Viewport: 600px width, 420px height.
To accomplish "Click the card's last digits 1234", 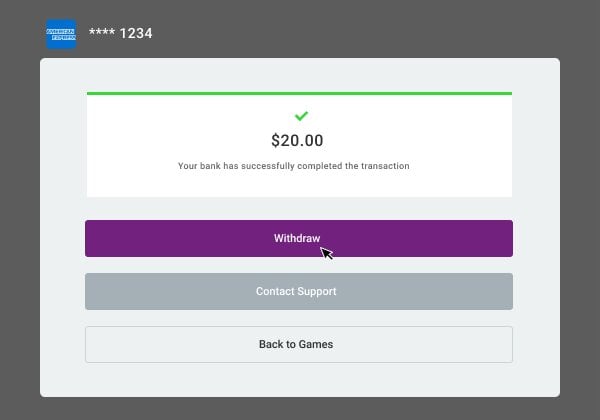I will click(136, 33).
